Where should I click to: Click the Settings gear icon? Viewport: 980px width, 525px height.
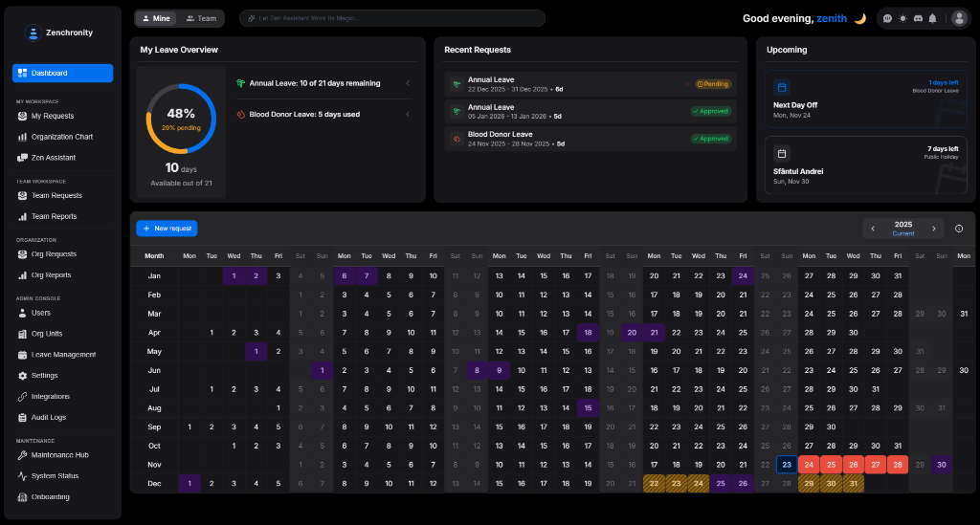tap(23, 376)
